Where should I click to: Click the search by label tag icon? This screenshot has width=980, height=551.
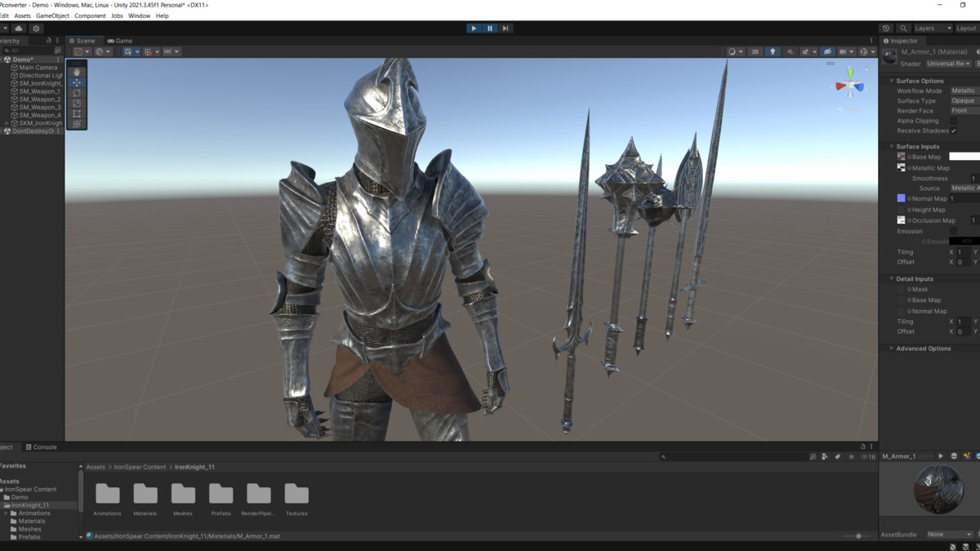[838, 457]
